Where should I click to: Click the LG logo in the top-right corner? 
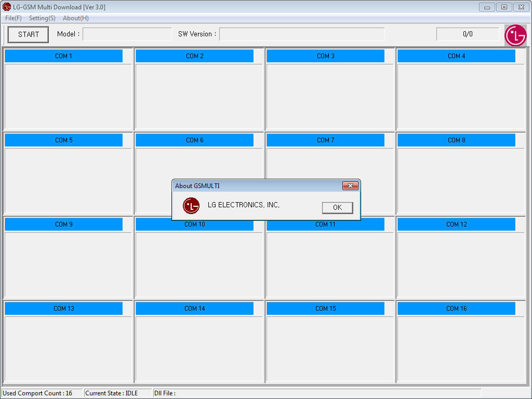click(x=515, y=35)
